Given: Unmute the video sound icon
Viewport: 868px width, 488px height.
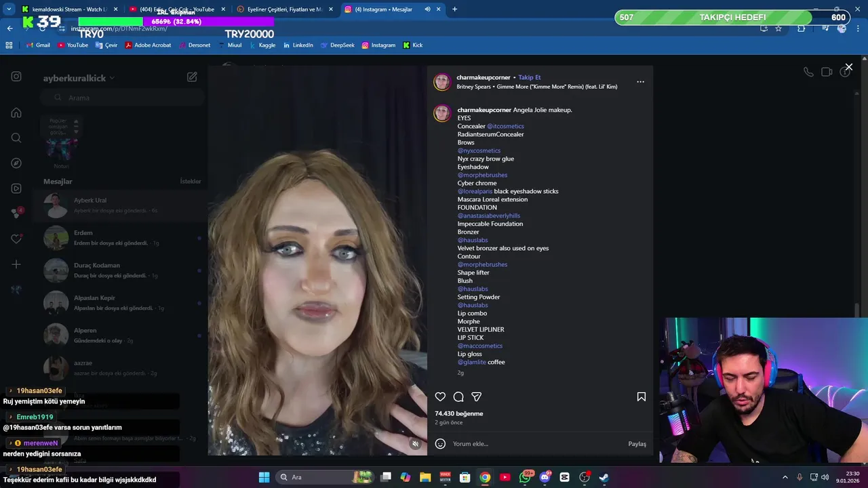Looking at the screenshot, I should pos(416,444).
